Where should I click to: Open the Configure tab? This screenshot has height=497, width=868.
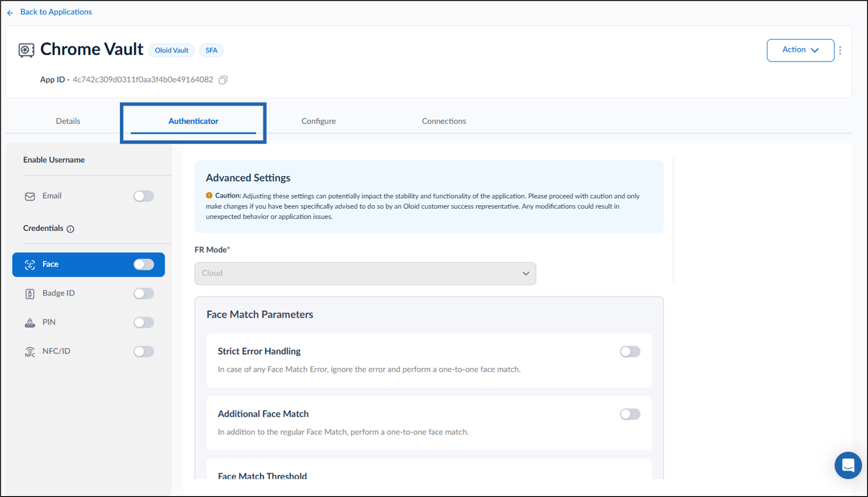(318, 121)
